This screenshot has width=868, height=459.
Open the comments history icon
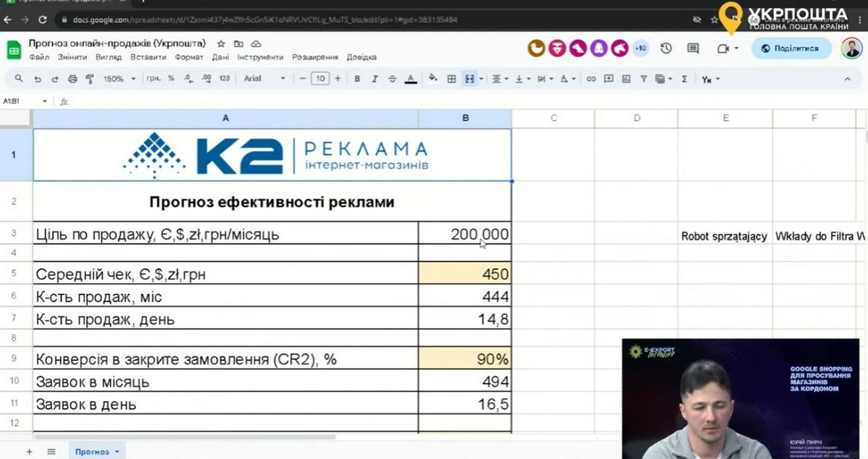point(693,49)
